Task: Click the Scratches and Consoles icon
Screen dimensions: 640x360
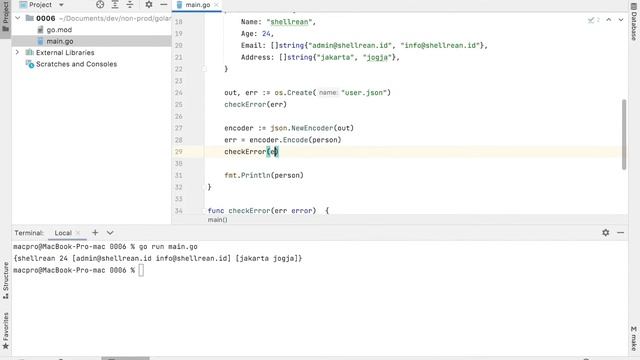Action: coord(30,64)
